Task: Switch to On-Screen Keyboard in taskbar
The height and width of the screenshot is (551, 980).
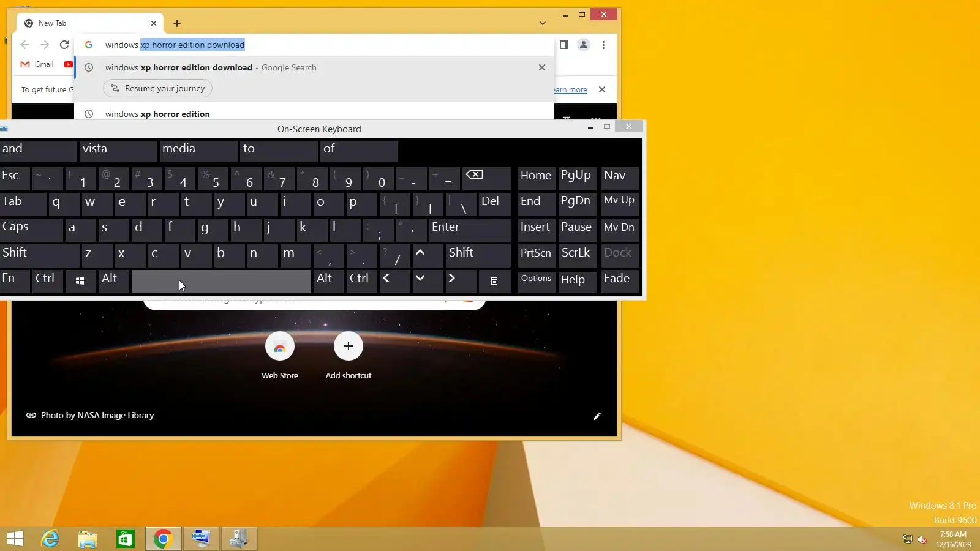Action: click(x=201, y=539)
